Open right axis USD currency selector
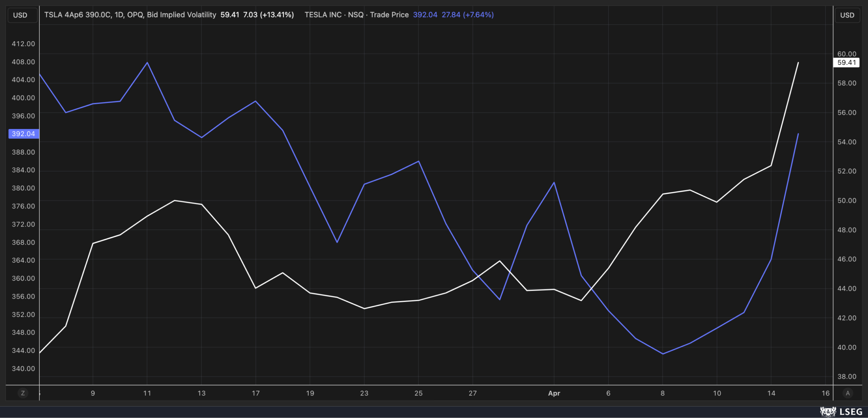868x418 pixels. pos(847,15)
